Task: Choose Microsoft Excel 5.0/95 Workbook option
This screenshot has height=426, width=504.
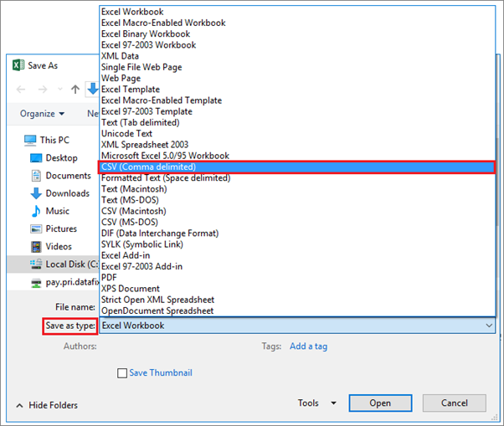Action: pos(297,156)
